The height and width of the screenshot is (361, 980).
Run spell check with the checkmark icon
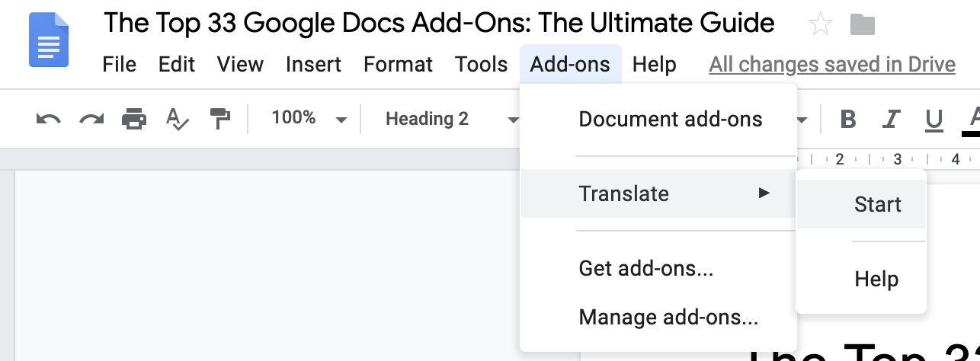pyautogui.click(x=177, y=119)
